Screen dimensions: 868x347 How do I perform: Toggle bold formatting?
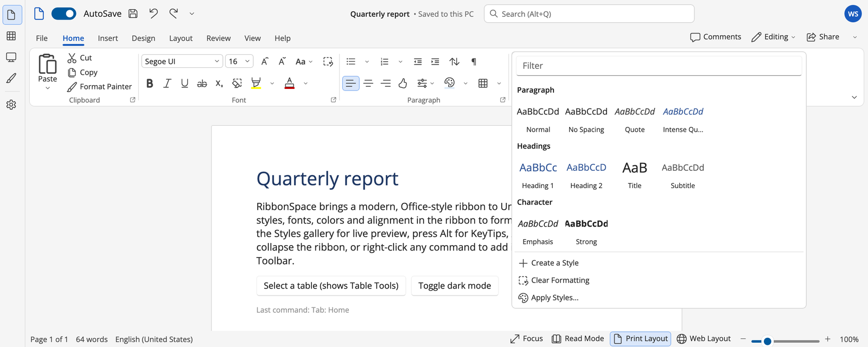150,83
